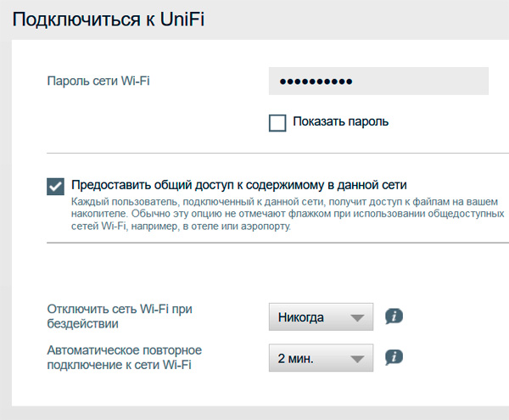509x420 pixels.
Task: Click 'Предоставить общий доступ к содержимому' bold label
Action: click(239, 184)
